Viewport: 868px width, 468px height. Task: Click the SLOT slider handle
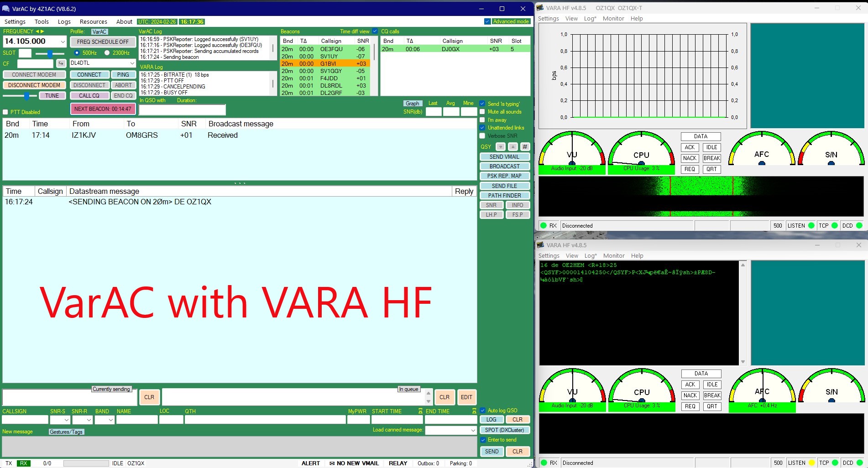[x=50, y=53]
